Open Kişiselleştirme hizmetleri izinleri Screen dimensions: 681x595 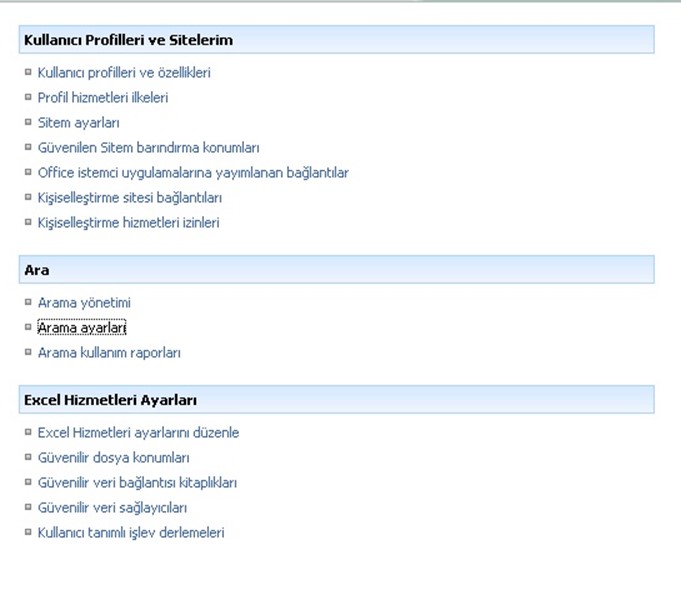point(128,223)
